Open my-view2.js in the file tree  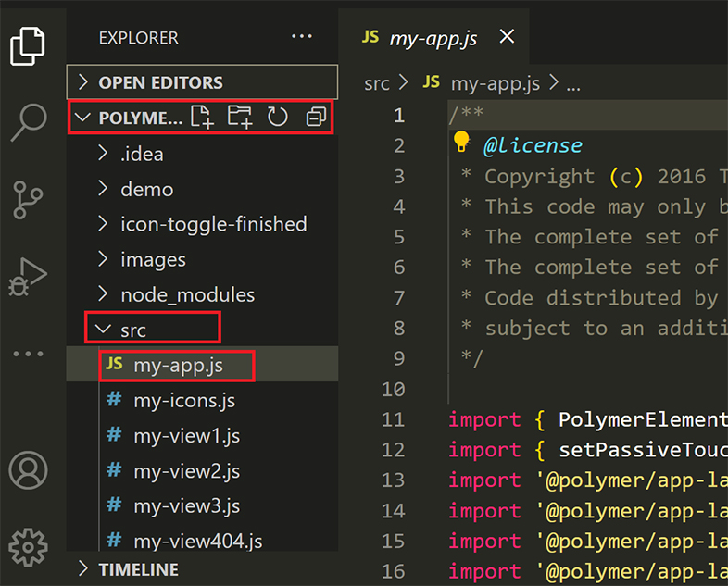coord(203,471)
